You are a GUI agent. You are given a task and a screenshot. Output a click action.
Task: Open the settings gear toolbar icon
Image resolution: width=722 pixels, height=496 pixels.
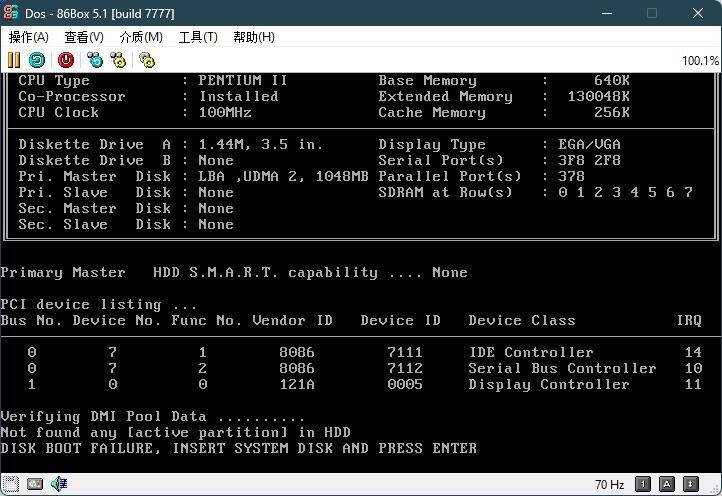click(147, 60)
